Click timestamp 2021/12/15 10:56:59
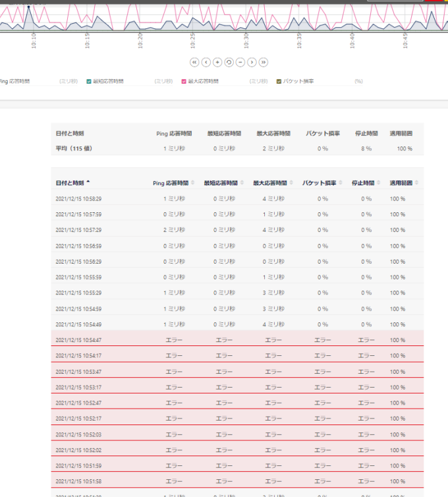This screenshot has height=497, width=448. (78, 246)
